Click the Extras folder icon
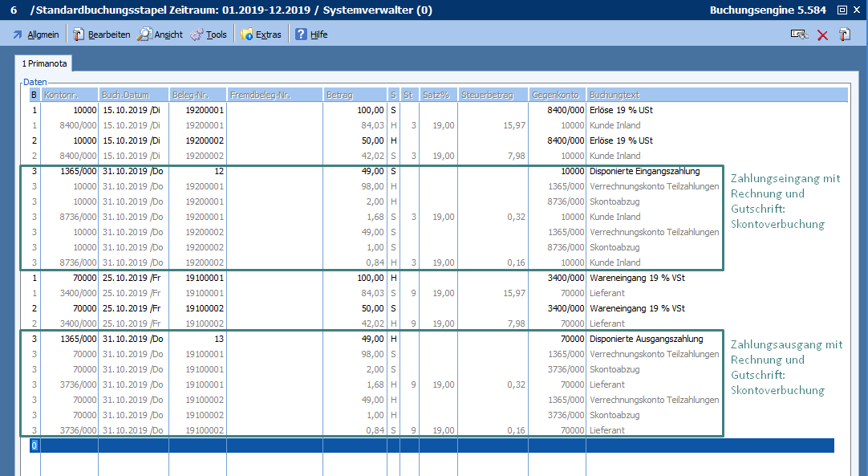The width and height of the screenshot is (868, 476). (x=247, y=35)
